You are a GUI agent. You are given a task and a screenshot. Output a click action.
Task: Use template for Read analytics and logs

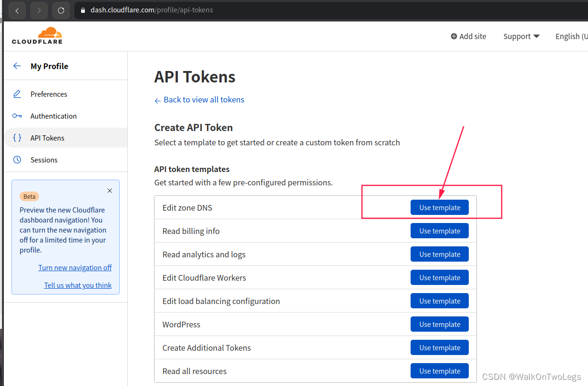[440, 254]
